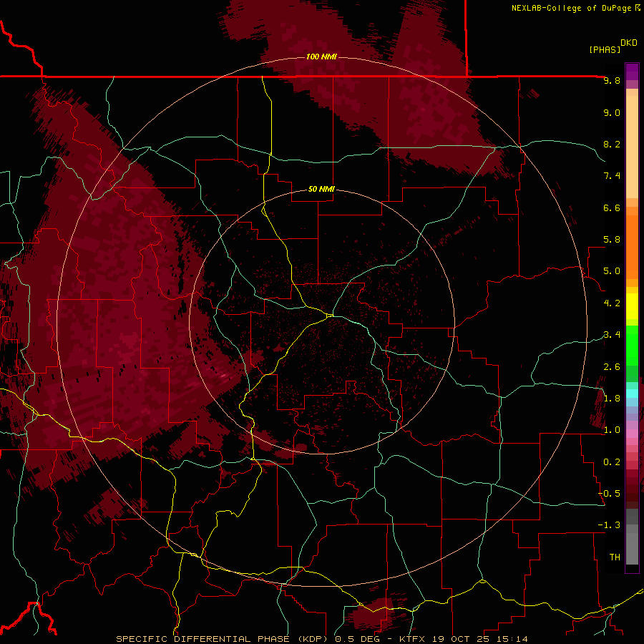
Task: Pick the bright green band of the scale
Action: 632,345
